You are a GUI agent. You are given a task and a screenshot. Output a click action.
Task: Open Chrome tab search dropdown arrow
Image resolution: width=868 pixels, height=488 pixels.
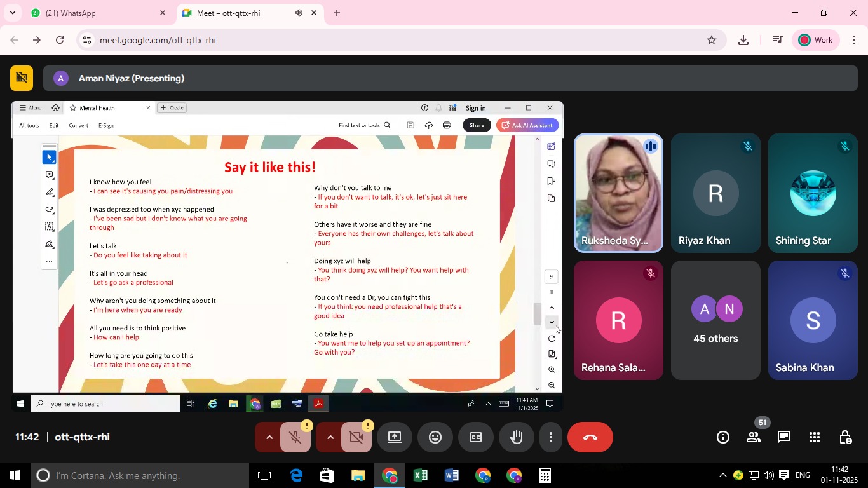[12, 13]
